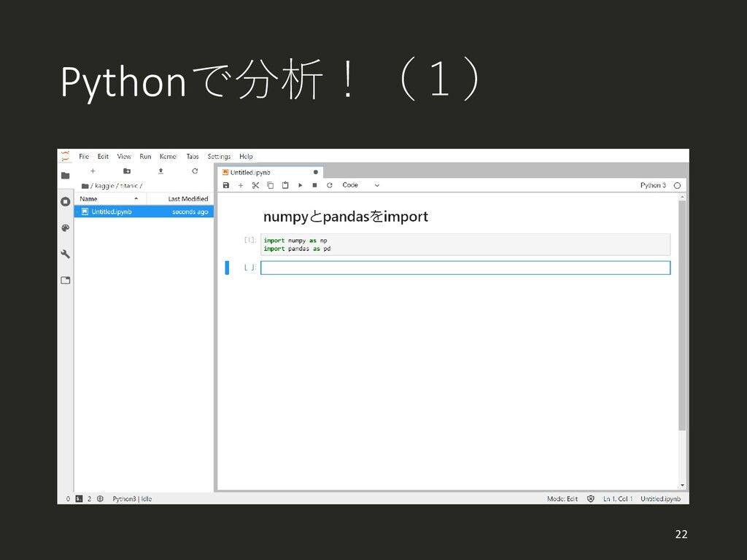Screen dimensions: 747x560
Task: Click 'Mode: Edit' in status bar
Action: click(562, 499)
